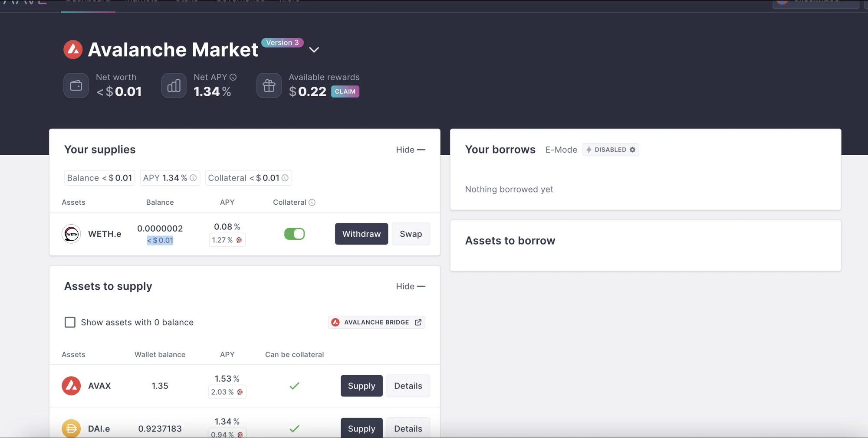This screenshot has width=868, height=438.
Task: Click the Avalanche logo beside Avalanche Market
Action: (73, 49)
